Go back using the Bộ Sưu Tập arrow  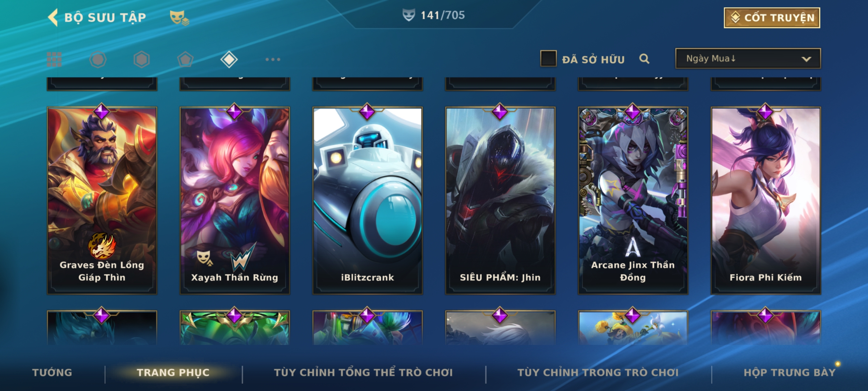click(53, 17)
